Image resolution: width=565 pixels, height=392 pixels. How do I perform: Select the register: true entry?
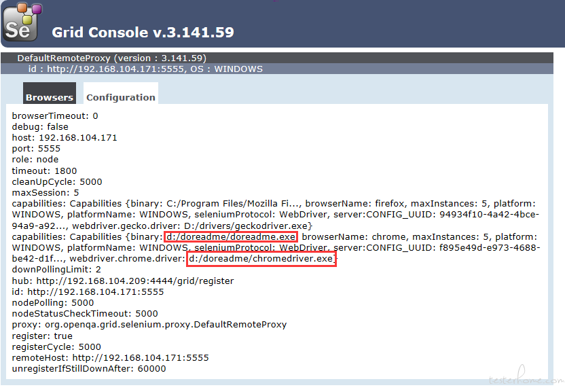pyautogui.click(x=42, y=336)
